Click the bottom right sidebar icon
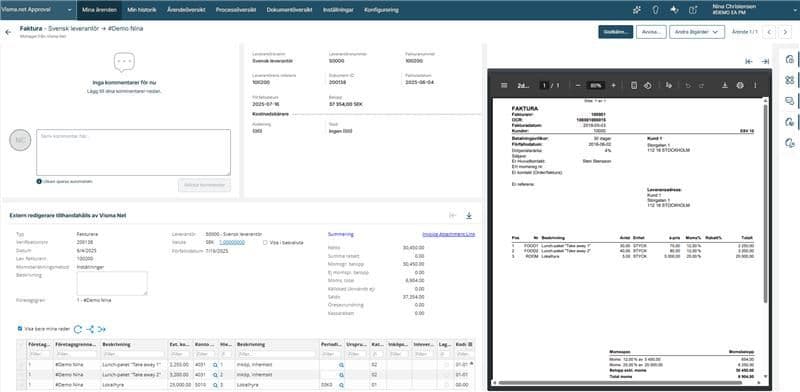This screenshot has width=800, height=392. 790,143
